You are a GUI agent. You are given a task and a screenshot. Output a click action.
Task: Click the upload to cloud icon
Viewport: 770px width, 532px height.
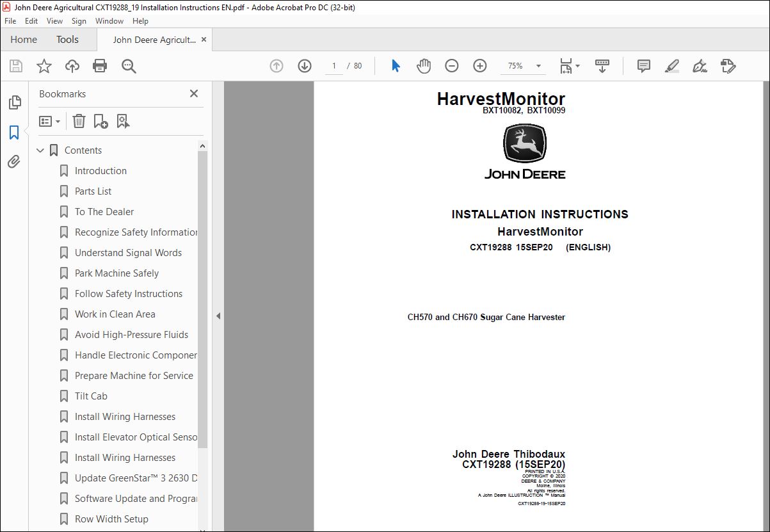pos(72,66)
